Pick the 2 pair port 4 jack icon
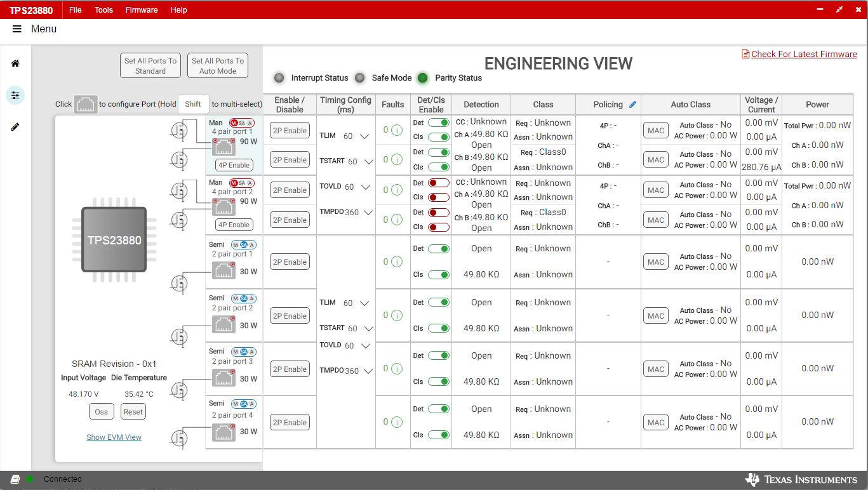Image resolution: width=868 pixels, height=490 pixels. [x=224, y=432]
